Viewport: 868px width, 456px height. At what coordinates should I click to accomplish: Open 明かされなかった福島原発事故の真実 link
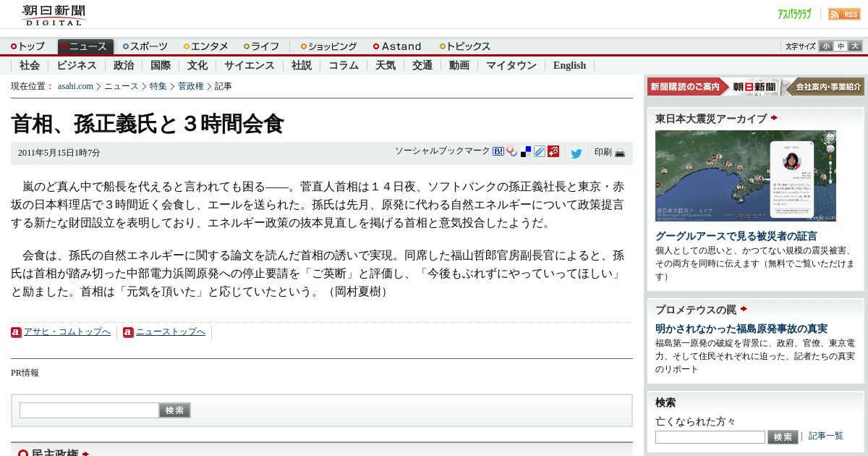741,329
